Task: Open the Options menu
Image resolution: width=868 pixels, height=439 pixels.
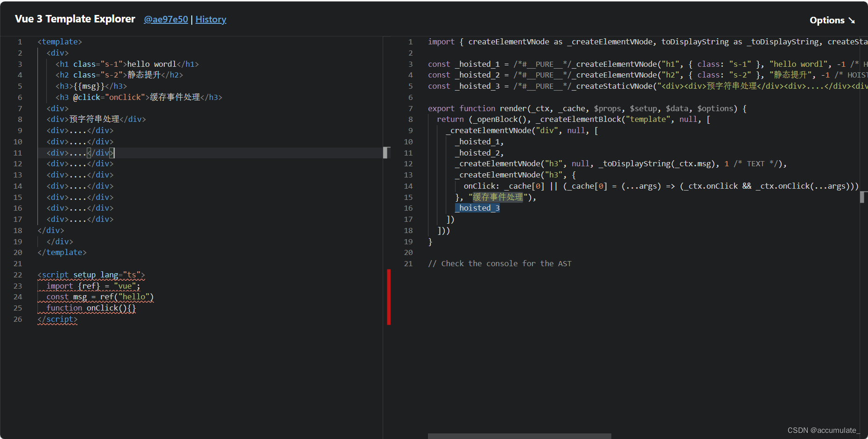Action: click(832, 20)
